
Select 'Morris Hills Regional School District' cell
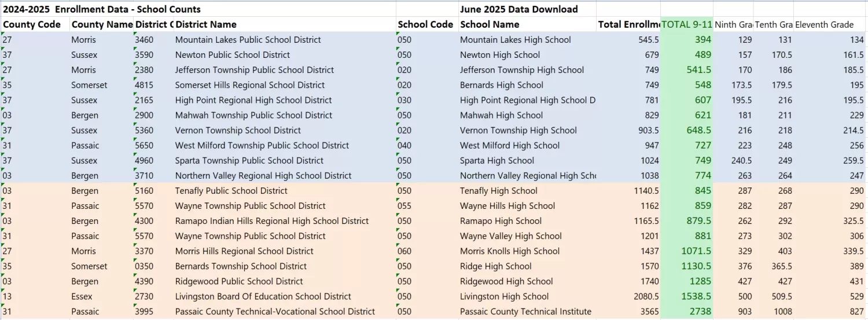(x=284, y=251)
